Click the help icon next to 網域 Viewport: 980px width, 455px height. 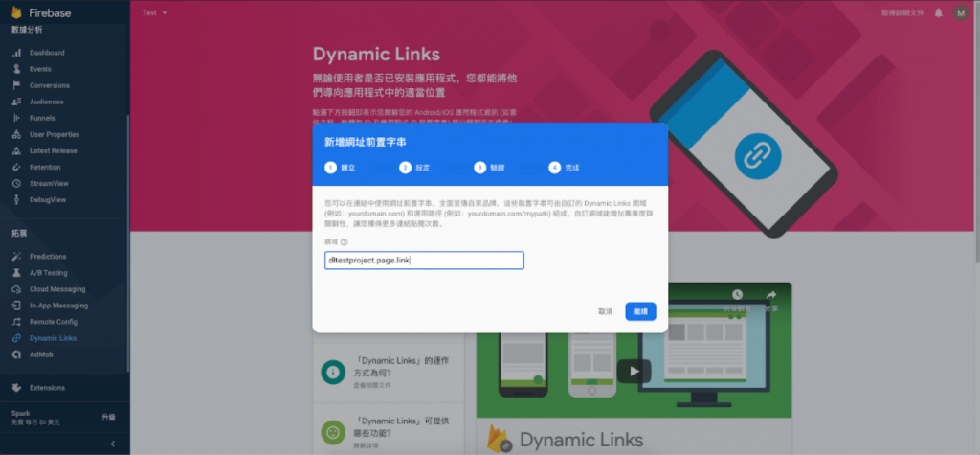click(x=344, y=242)
